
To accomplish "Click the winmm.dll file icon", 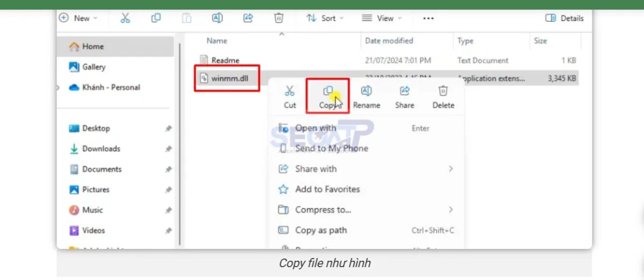I will (204, 78).
